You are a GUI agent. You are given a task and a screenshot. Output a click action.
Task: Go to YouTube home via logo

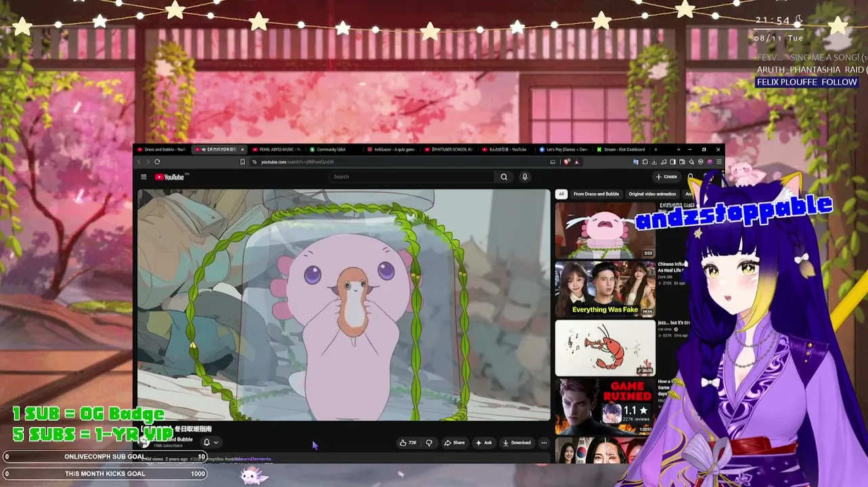[170, 177]
